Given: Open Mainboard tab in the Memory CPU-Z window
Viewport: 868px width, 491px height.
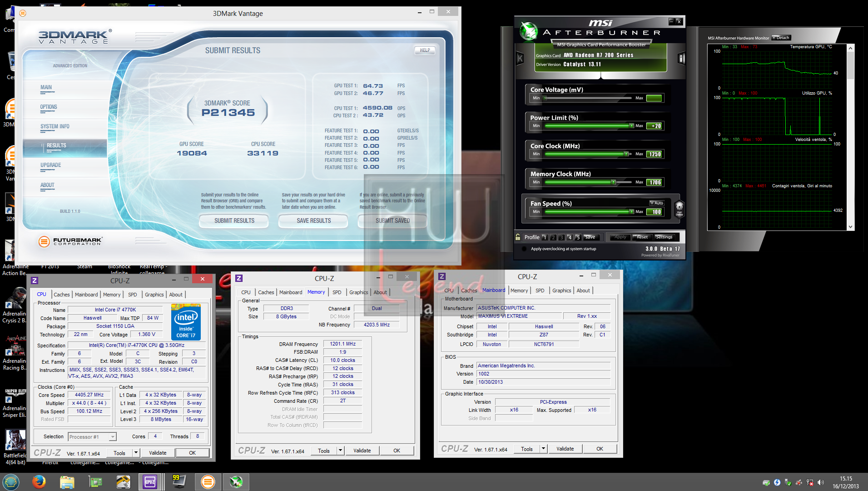Looking at the screenshot, I should [291, 292].
